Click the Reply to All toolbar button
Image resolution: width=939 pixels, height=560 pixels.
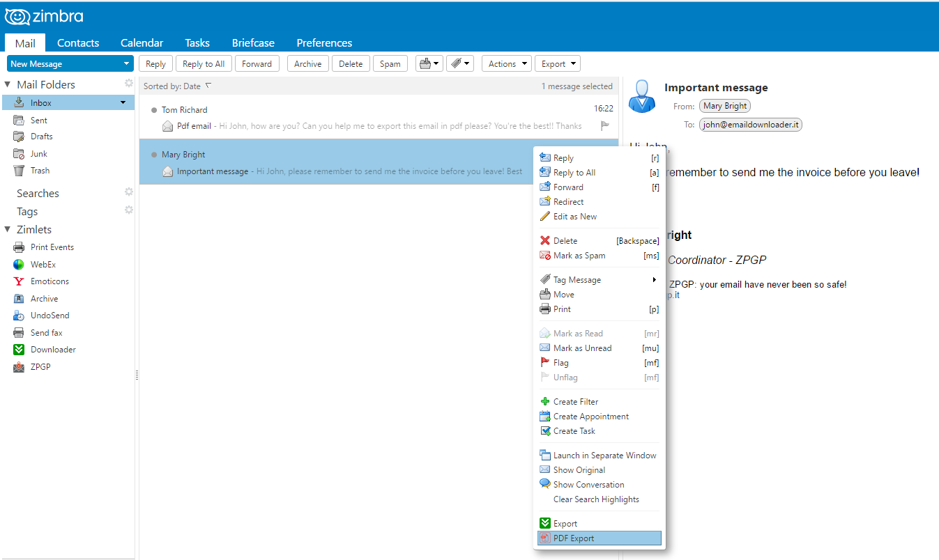204,63
